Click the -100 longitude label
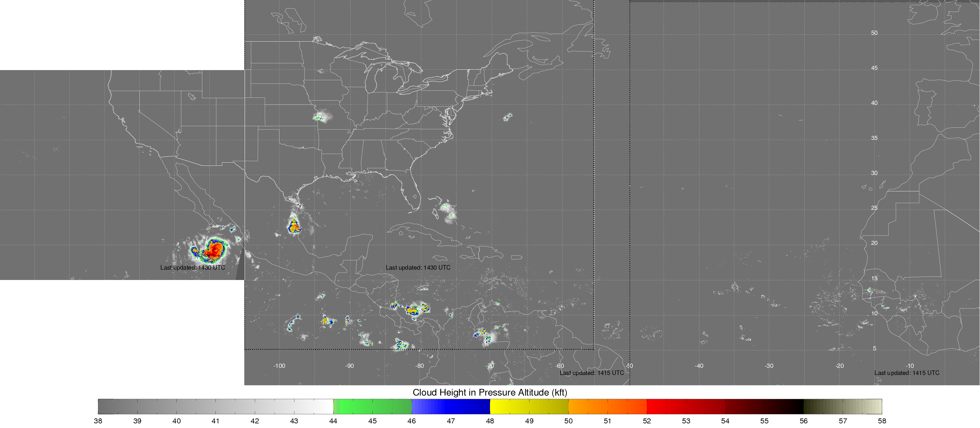Screen dimensions: 980x428 (x=279, y=365)
